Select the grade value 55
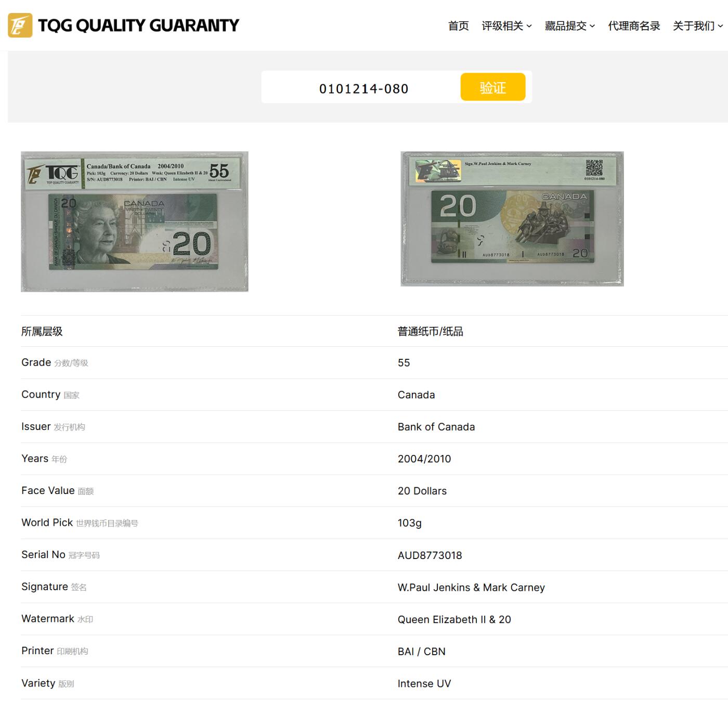The width and height of the screenshot is (728, 702). click(x=404, y=362)
